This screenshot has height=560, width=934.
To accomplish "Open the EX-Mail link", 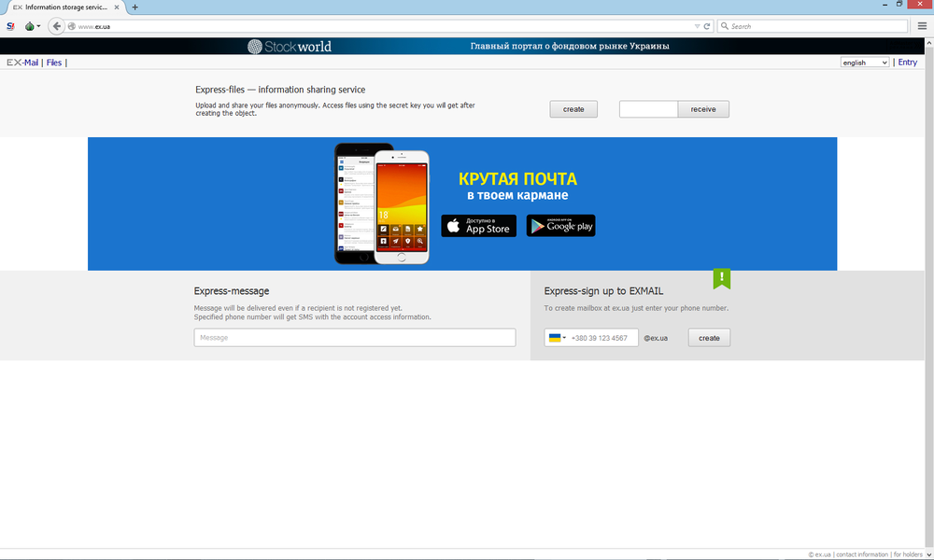I will tap(22, 63).
